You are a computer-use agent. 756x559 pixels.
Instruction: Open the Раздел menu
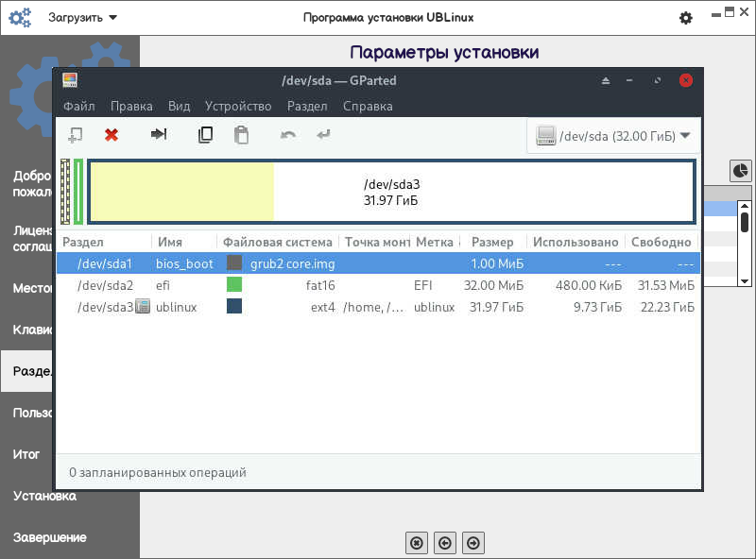[307, 106]
